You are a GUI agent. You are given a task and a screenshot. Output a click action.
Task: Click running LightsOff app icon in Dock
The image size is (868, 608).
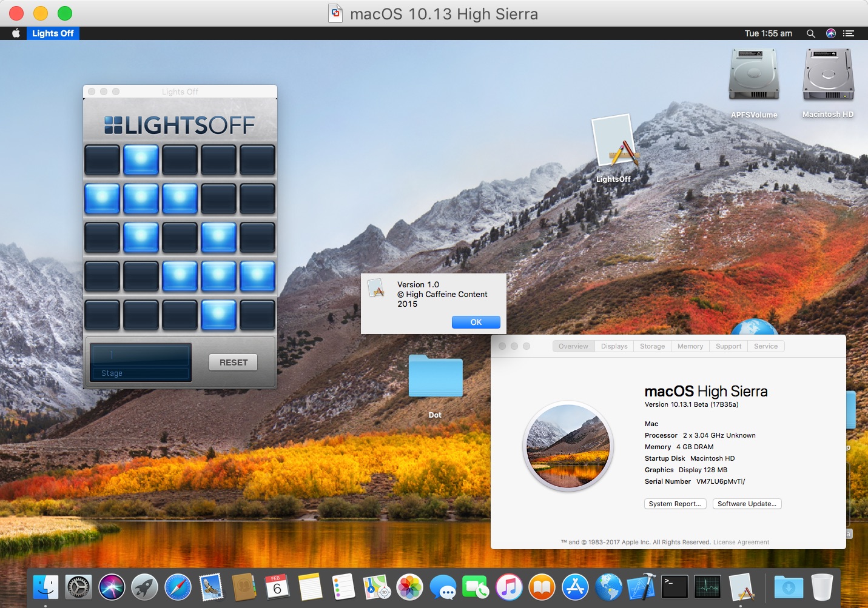[741, 587]
